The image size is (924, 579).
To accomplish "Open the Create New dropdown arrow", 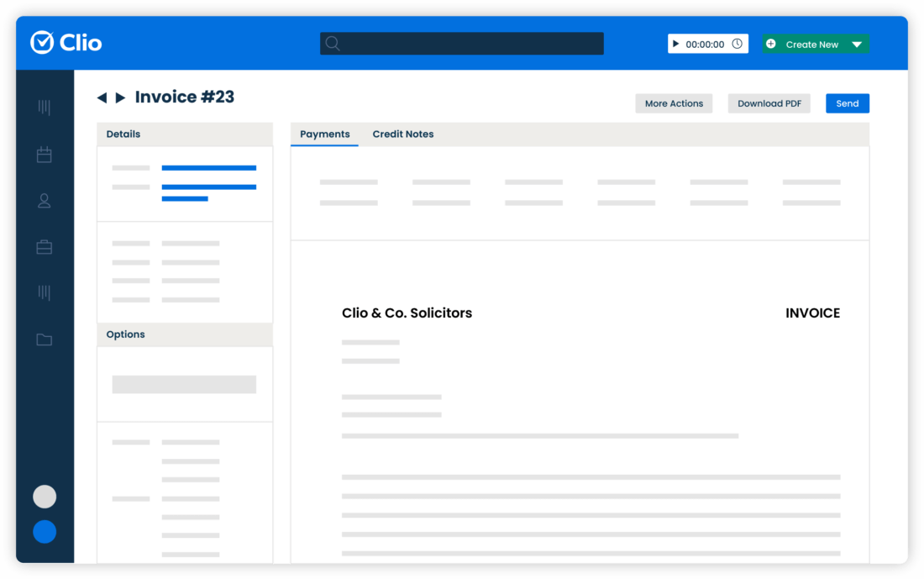I will tap(858, 43).
